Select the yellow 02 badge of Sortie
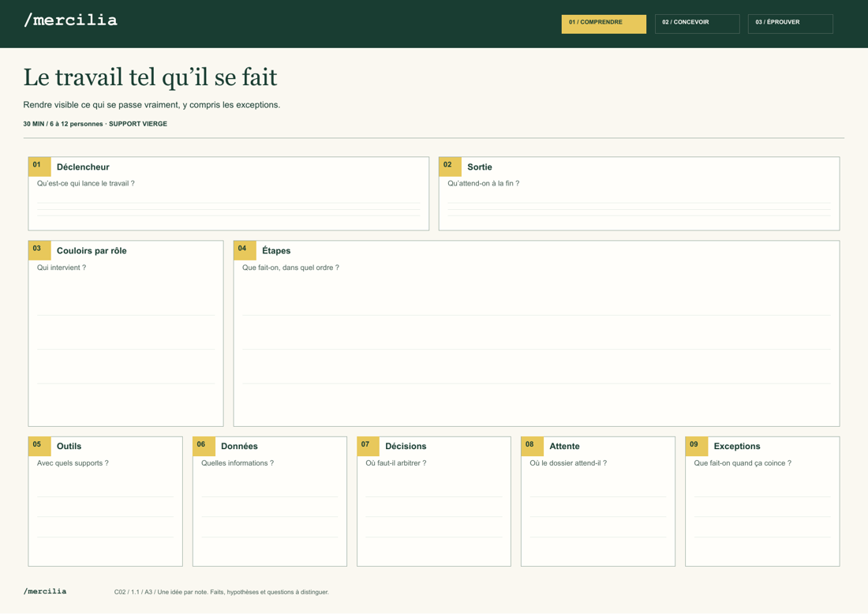868x614 pixels. [x=450, y=166]
